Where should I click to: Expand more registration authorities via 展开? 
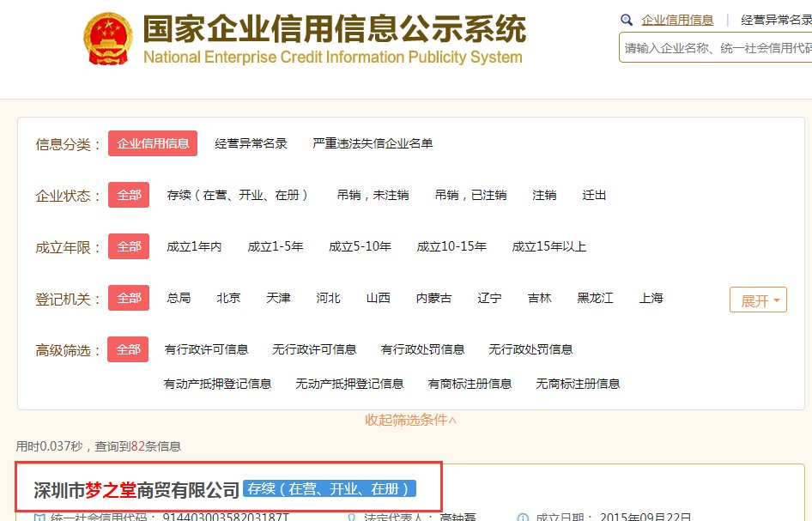758,300
